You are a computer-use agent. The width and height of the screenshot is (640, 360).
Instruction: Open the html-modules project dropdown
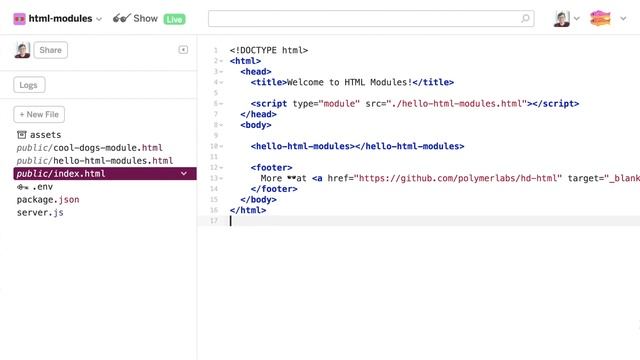[x=99, y=19]
